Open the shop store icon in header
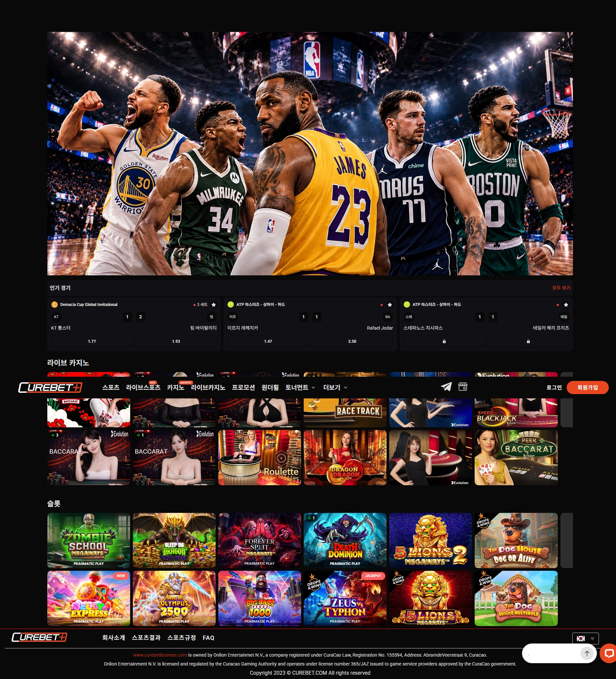The height and width of the screenshot is (679, 616). coord(463,387)
